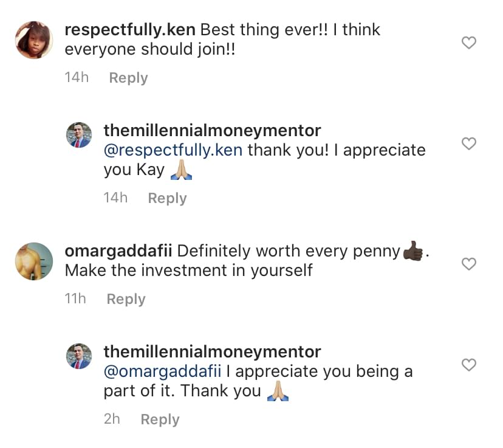Like the reply thanking Kay
The width and height of the screenshot is (503, 448).
(468, 143)
